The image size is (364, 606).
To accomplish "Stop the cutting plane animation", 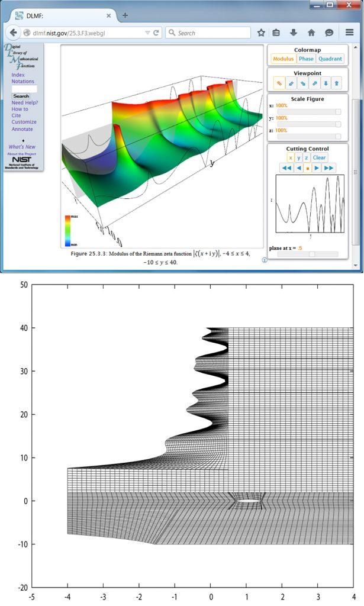I will (x=308, y=168).
